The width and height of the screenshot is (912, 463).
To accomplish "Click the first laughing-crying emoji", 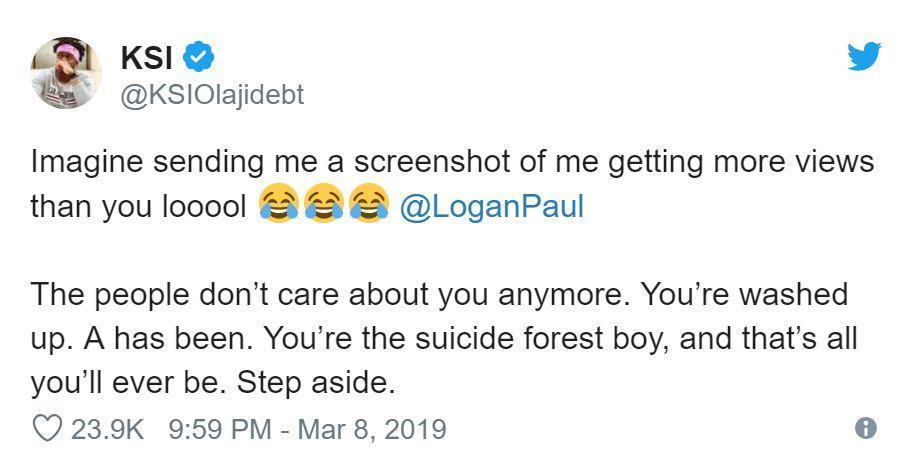I will pos(277,206).
